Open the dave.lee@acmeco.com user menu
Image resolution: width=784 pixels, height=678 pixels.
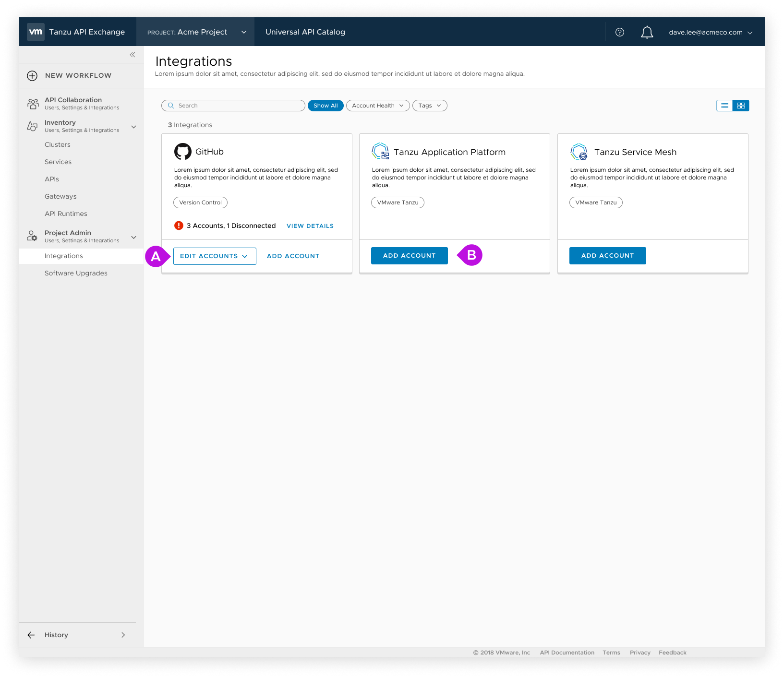(711, 32)
